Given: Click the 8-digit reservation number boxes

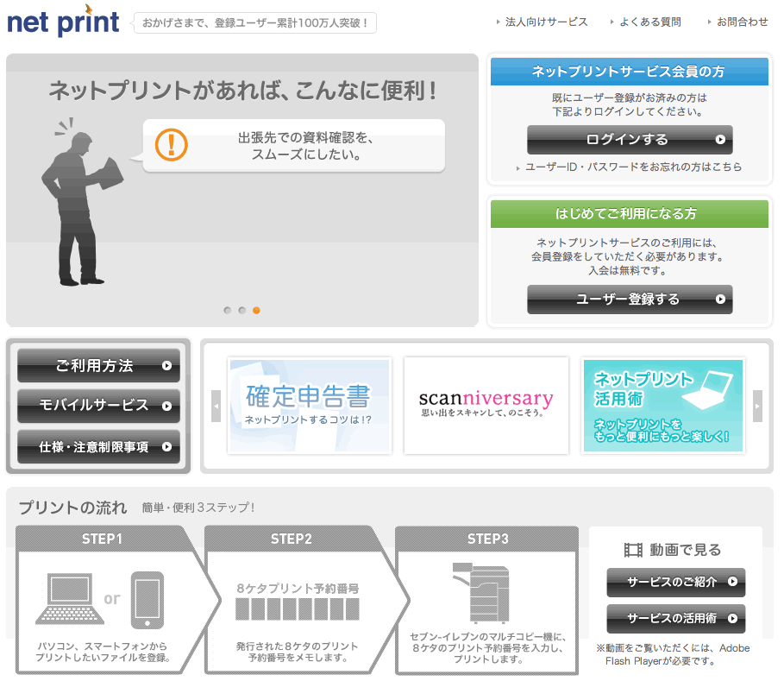Looking at the screenshot, I should click(298, 609).
